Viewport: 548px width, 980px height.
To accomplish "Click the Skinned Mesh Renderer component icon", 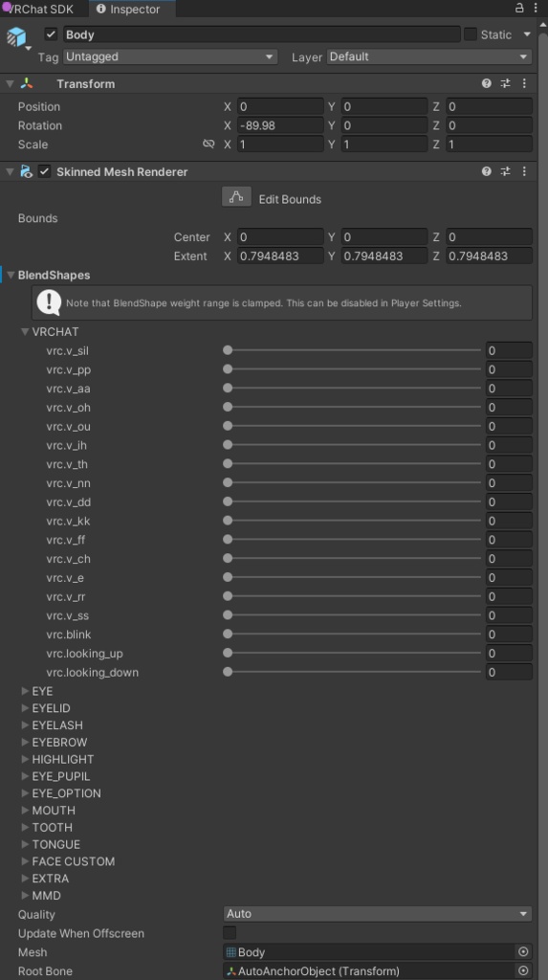I will pyautogui.click(x=26, y=171).
